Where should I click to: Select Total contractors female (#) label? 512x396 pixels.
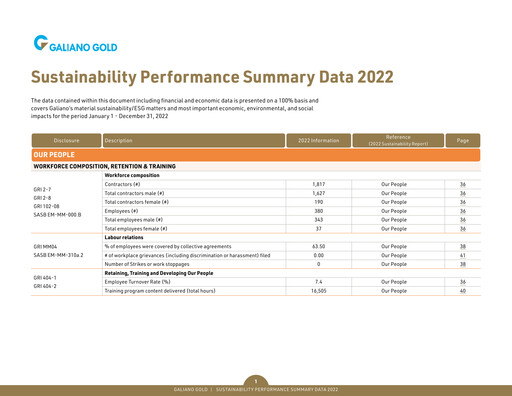(137, 202)
